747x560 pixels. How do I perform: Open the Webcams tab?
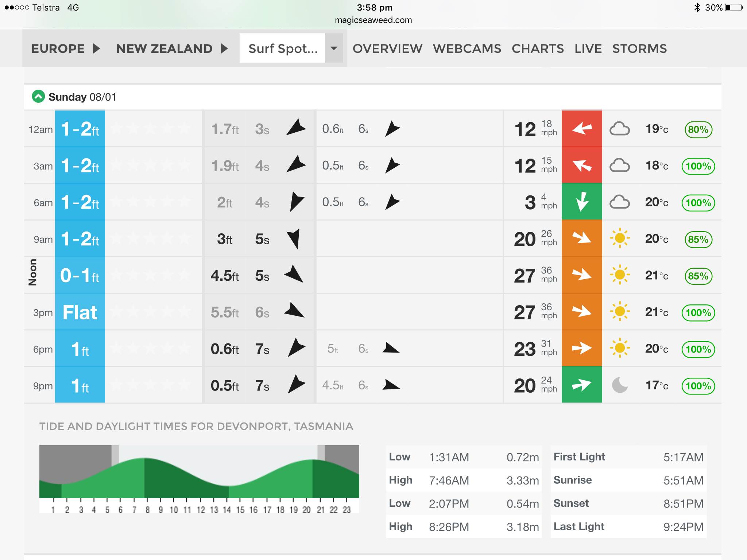pyautogui.click(x=467, y=48)
